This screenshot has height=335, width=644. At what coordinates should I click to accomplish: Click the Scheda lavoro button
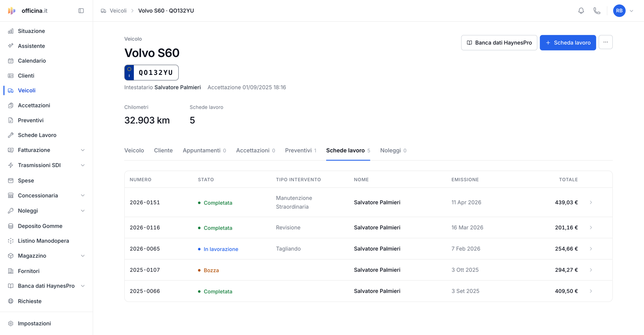pos(568,43)
